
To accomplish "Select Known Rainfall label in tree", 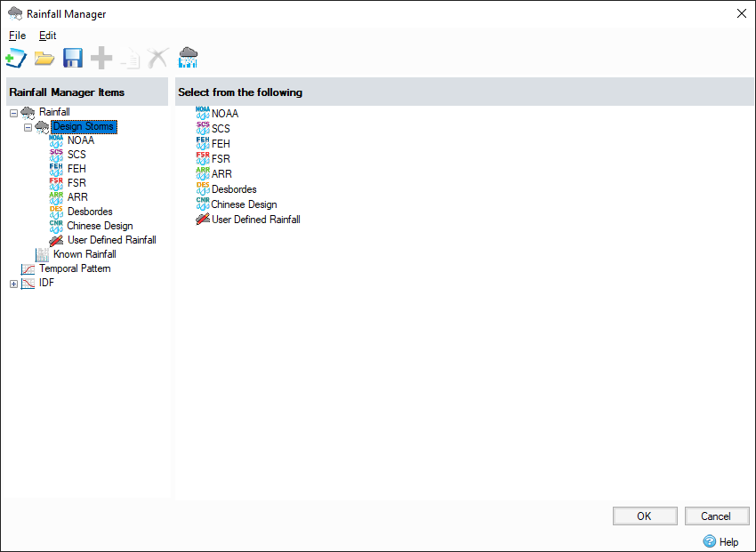I will tap(84, 254).
